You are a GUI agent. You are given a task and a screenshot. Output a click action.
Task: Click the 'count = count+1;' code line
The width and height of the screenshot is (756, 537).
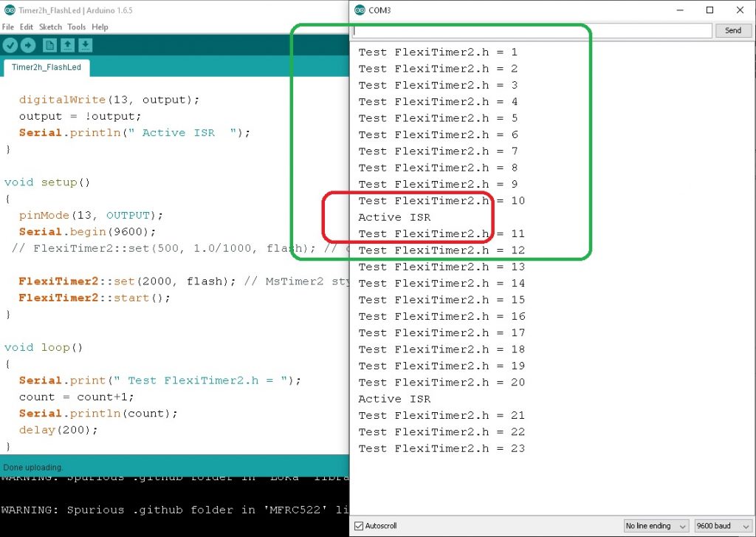(x=77, y=397)
